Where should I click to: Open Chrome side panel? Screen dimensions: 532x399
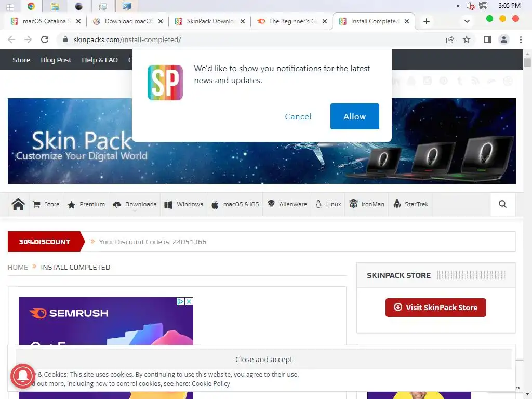pos(487,39)
